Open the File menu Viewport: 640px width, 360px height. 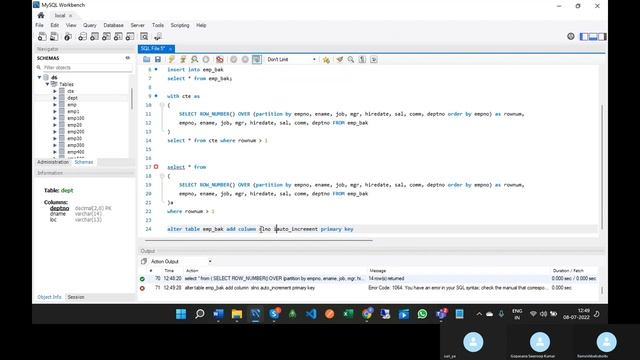39,25
